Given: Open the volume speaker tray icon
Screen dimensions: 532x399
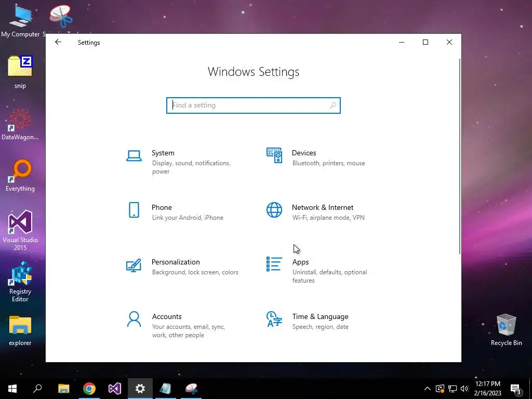Looking at the screenshot, I should point(464,389).
